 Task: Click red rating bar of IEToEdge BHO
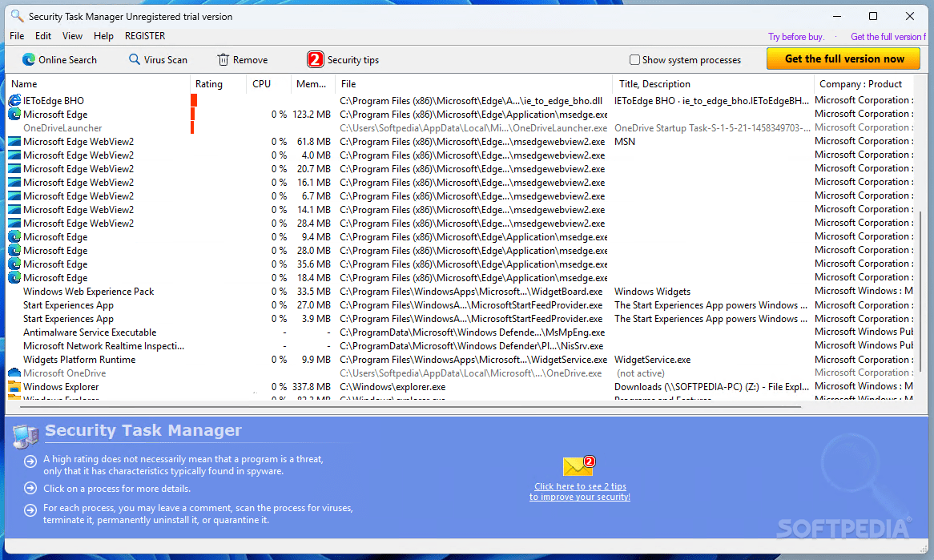194,101
